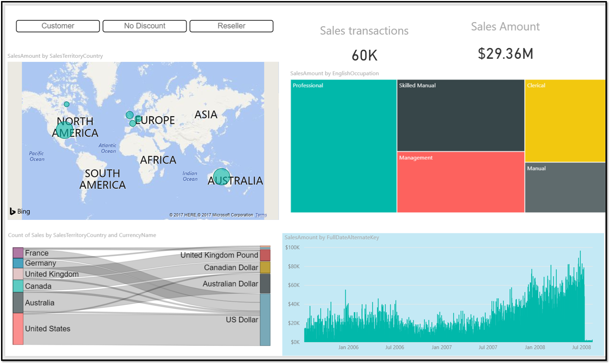
Task: Click the Jan 2008 axis label
Action: pos(535,347)
